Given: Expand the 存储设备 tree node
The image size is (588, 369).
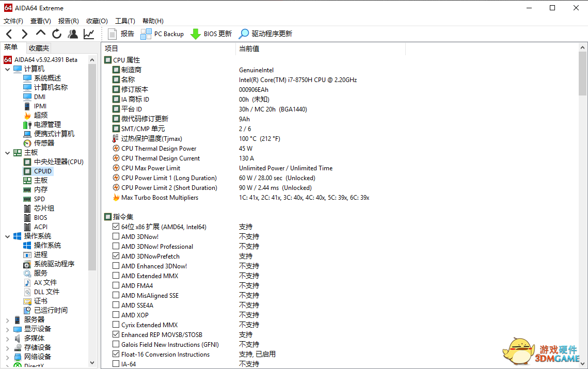Looking at the screenshot, I should (x=8, y=348).
